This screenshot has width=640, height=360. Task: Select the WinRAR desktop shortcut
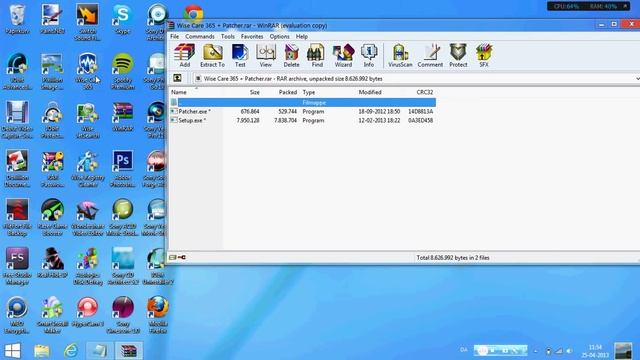(122, 117)
